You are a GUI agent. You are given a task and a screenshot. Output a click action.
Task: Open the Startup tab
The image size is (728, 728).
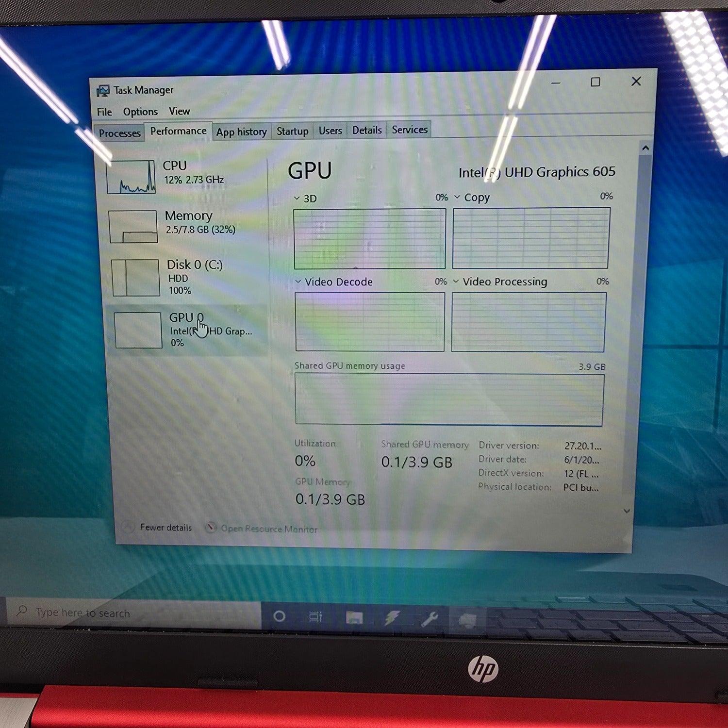pos(292,131)
